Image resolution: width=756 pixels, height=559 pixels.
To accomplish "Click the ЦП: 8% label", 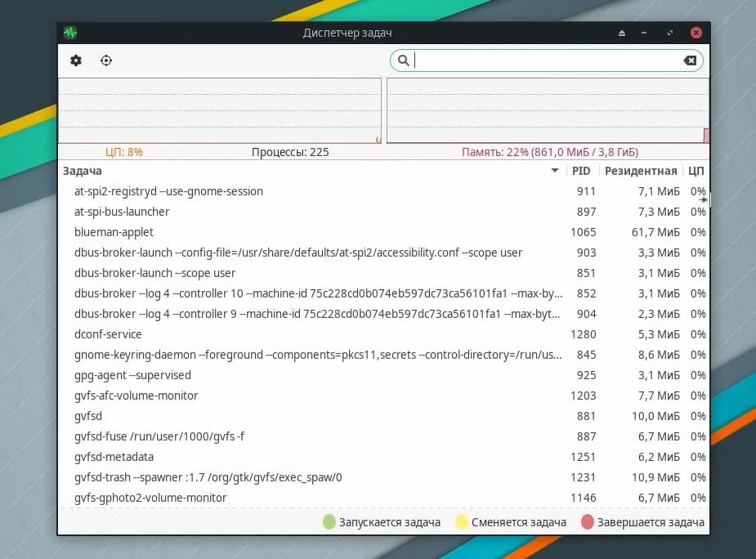I will tap(124, 152).
